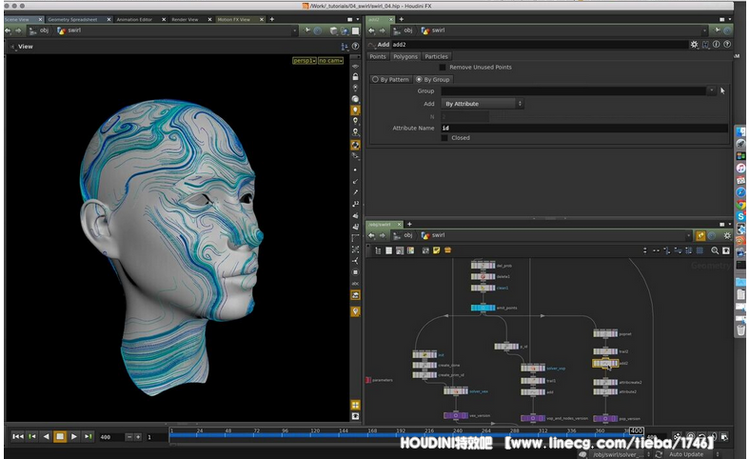
Task: Open the Geometry Spreadsheet tab
Action: coord(73,20)
